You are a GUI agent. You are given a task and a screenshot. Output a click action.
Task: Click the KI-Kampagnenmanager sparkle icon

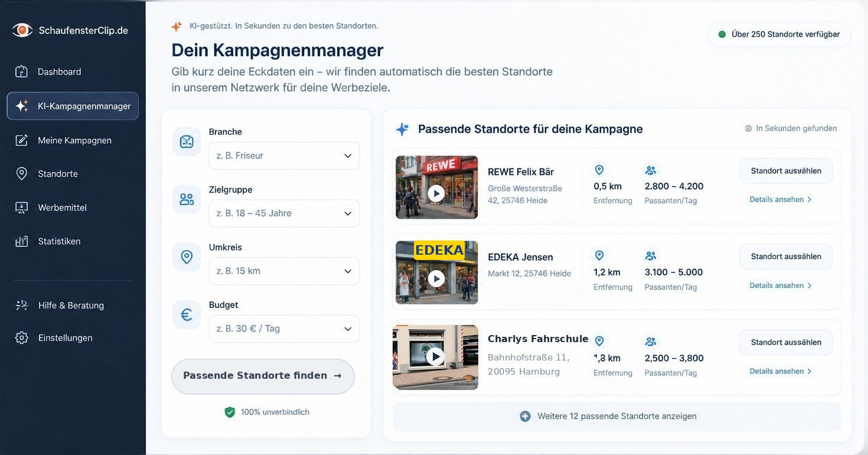click(x=22, y=106)
